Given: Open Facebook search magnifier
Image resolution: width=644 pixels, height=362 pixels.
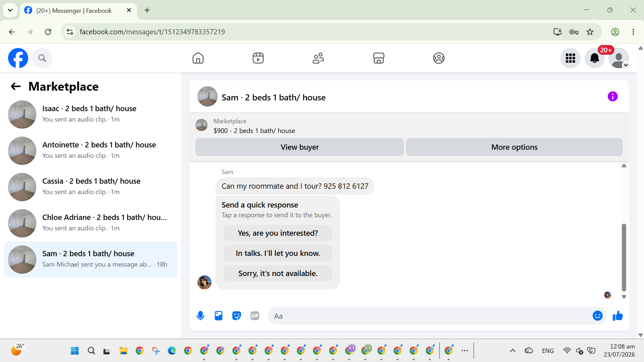Looking at the screenshot, I should pyautogui.click(x=42, y=58).
